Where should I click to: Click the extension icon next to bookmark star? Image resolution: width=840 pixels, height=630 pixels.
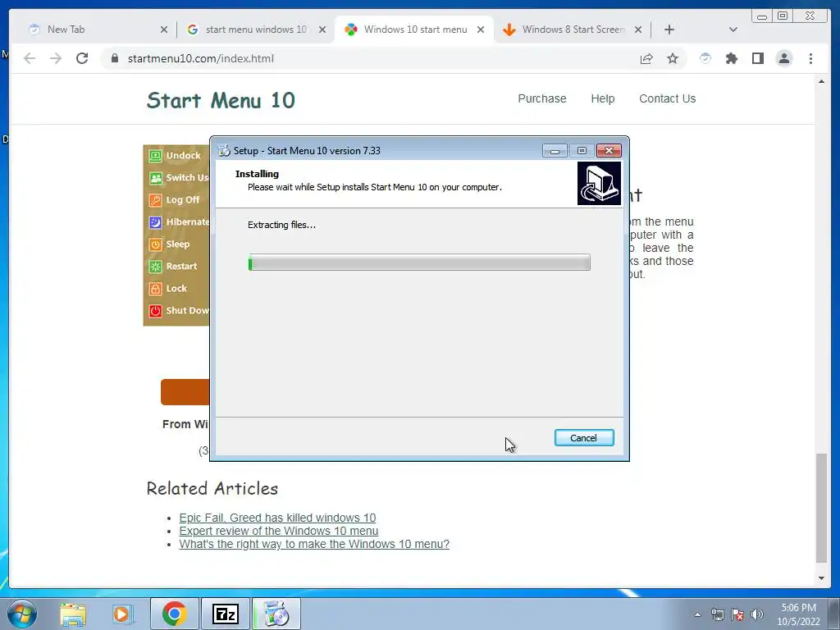(x=705, y=58)
